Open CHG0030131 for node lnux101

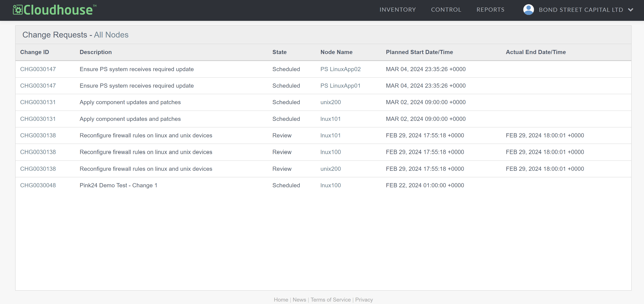[x=38, y=119]
